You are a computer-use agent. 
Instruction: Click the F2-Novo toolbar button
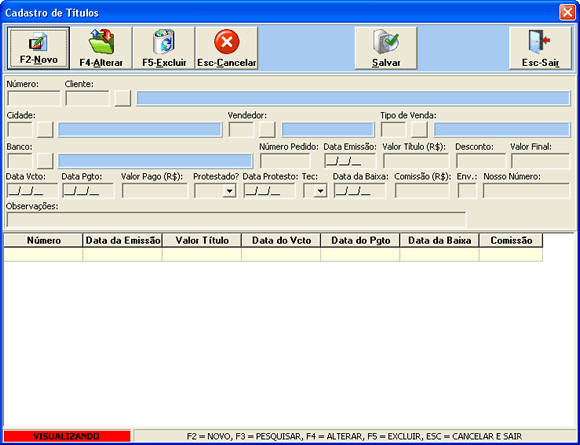tap(38, 48)
